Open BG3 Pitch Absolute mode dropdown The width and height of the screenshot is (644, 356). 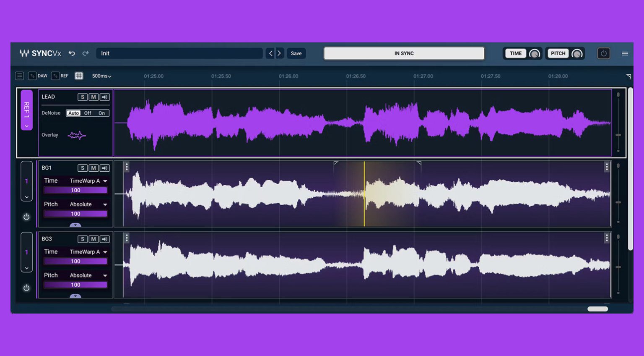pyautogui.click(x=88, y=275)
